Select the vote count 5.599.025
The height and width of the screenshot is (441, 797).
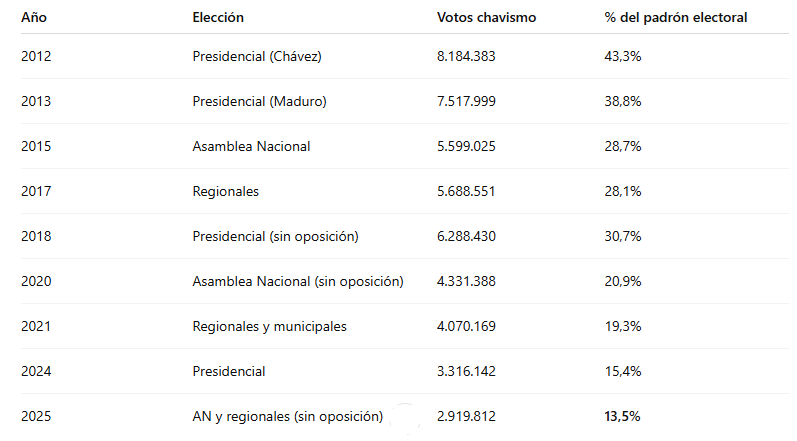pos(466,146)
